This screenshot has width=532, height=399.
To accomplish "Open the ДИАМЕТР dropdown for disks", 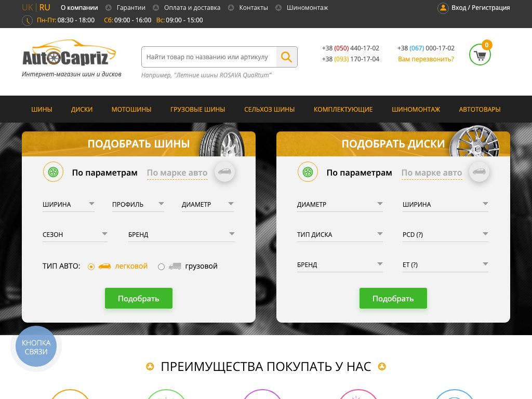I will [x=340, y=205].
